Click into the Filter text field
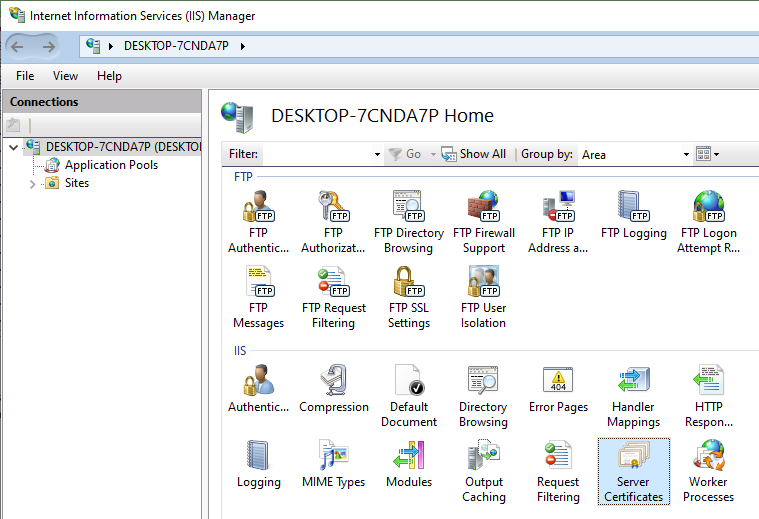This screenshot has width=759, height=519. [x=316, y=155]
